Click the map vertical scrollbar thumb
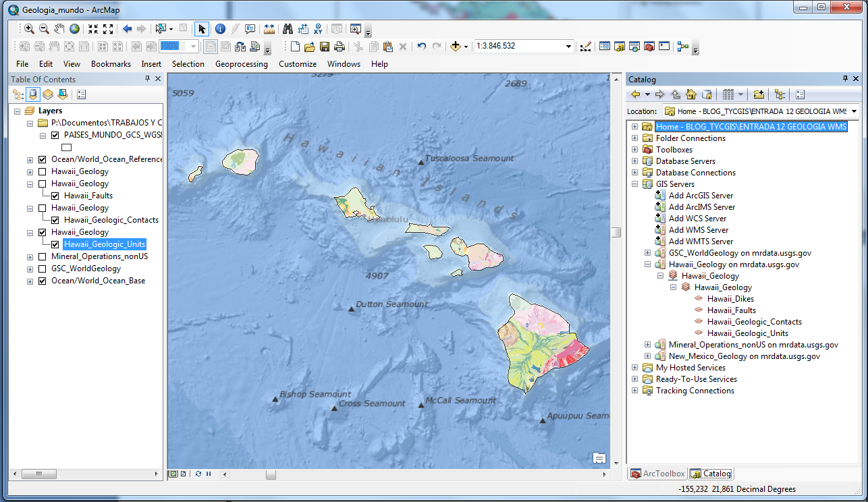 (616, 232)
